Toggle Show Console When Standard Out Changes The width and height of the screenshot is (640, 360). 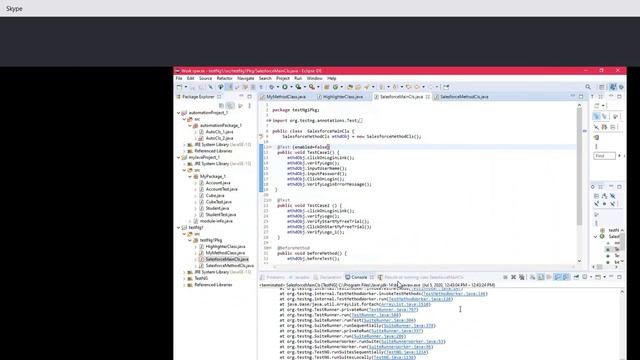[558, 277]
